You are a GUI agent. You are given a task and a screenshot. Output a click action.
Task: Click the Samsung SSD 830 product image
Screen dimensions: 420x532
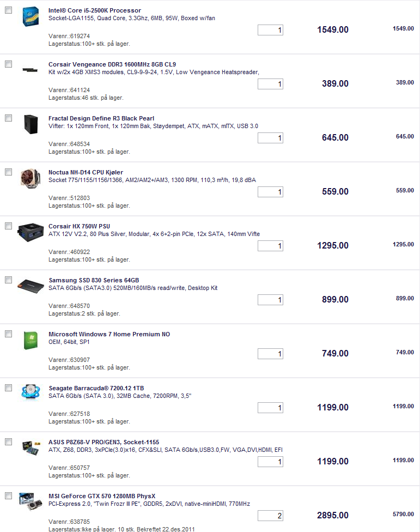29,286
